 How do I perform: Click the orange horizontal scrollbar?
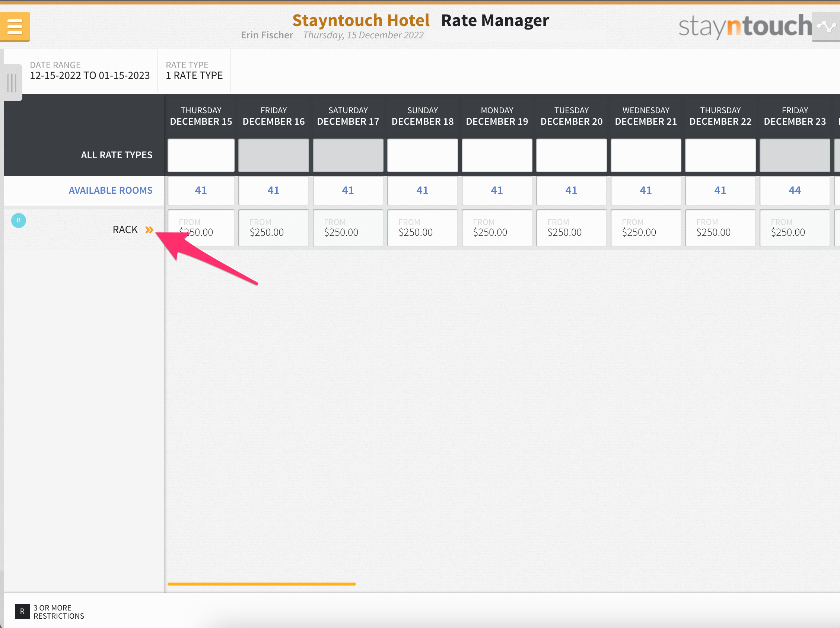coord(262,584)
